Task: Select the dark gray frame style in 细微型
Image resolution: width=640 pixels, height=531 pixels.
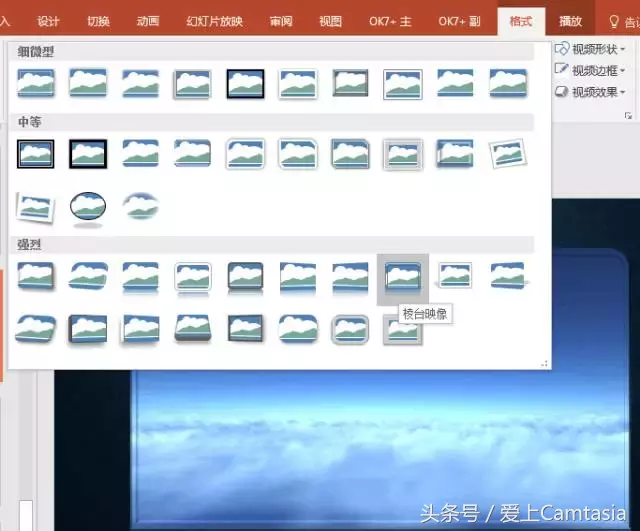Action: 350,83
